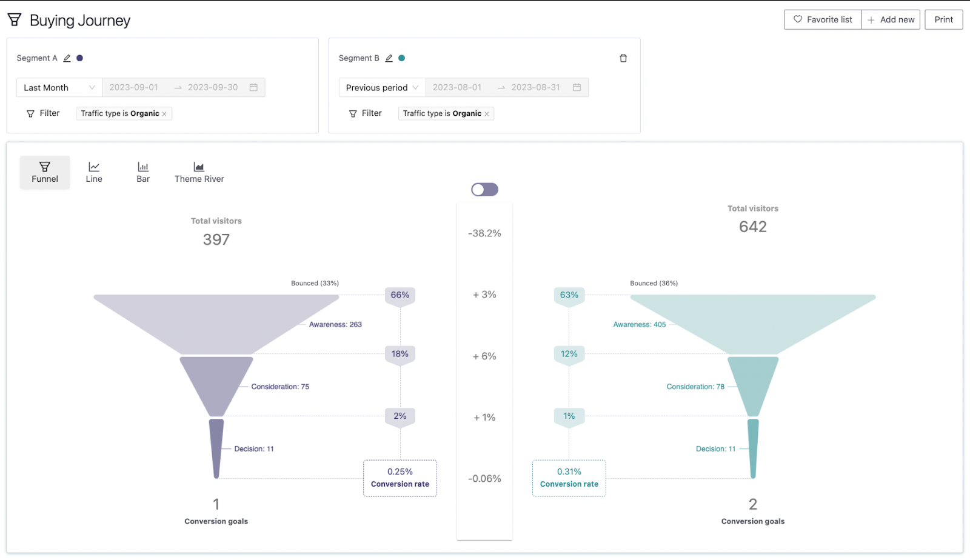Click the Filter icon in Segment A
Screen dimensions: 970x560
pyautogui.click(x=30, y=113)
